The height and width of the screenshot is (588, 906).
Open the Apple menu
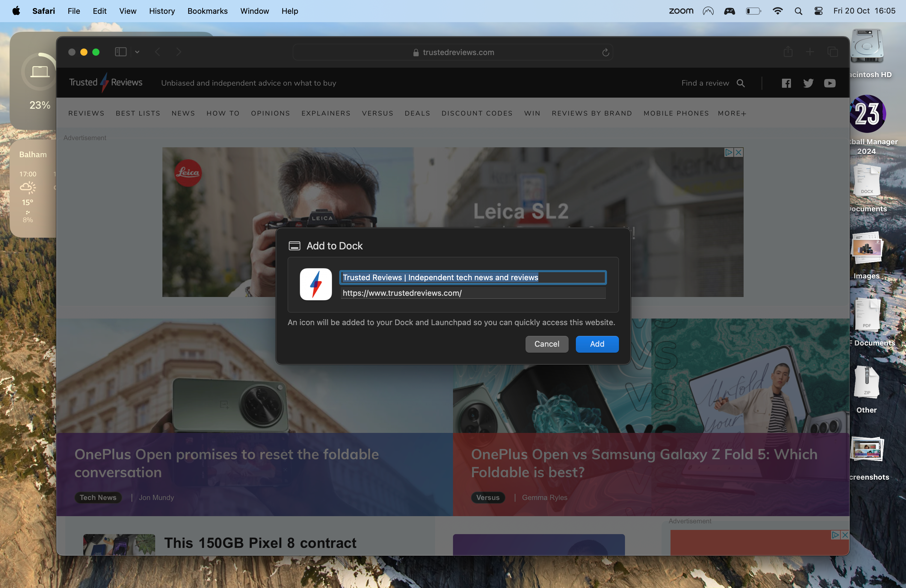[x=16, y=11]
